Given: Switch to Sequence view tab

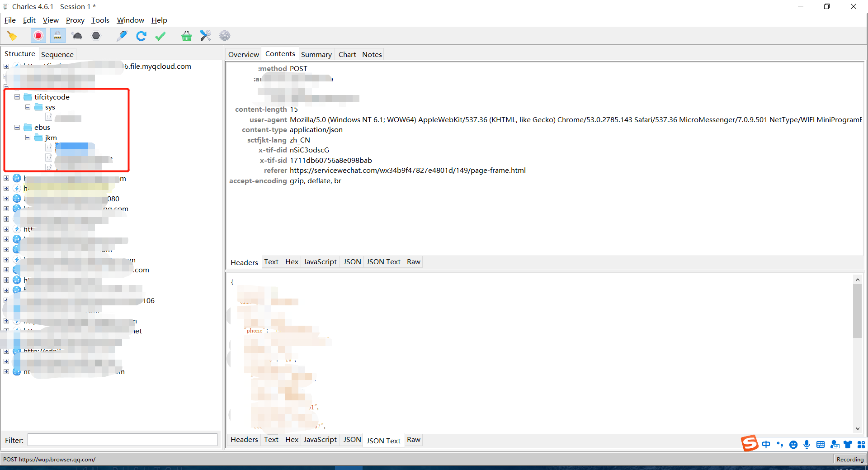Looking at the screenshot, I should [57, 54].
